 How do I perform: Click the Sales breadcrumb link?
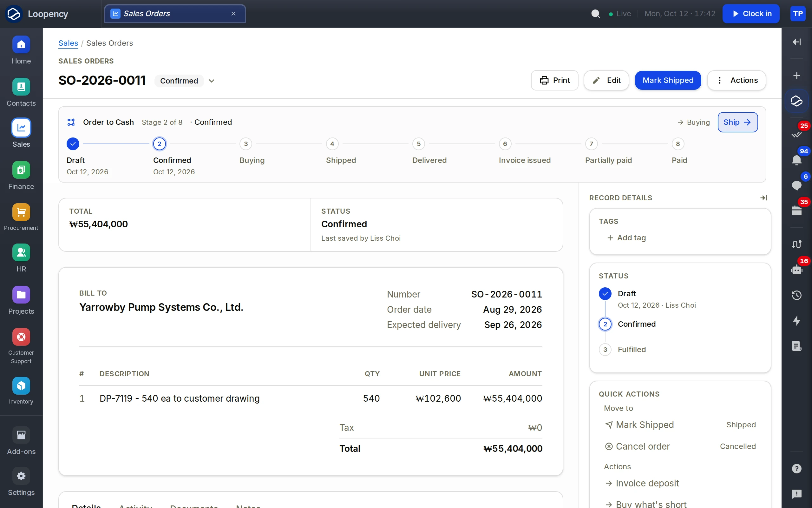pyautogui.click(x=68, y=43)
